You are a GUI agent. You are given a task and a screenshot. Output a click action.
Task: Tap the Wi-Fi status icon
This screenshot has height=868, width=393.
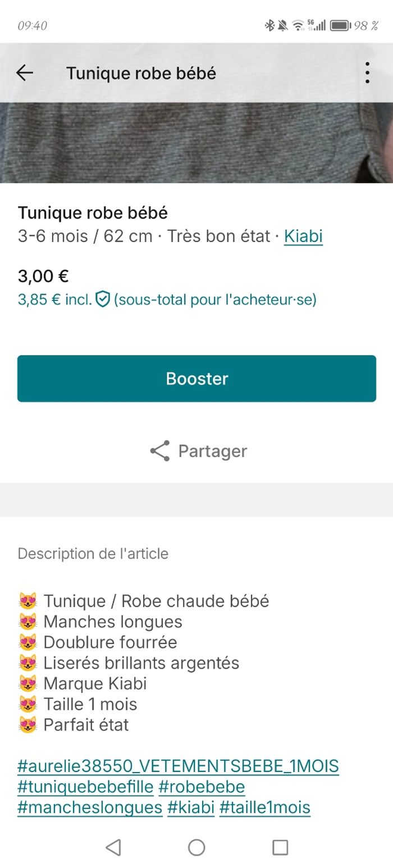pos(298,25)
